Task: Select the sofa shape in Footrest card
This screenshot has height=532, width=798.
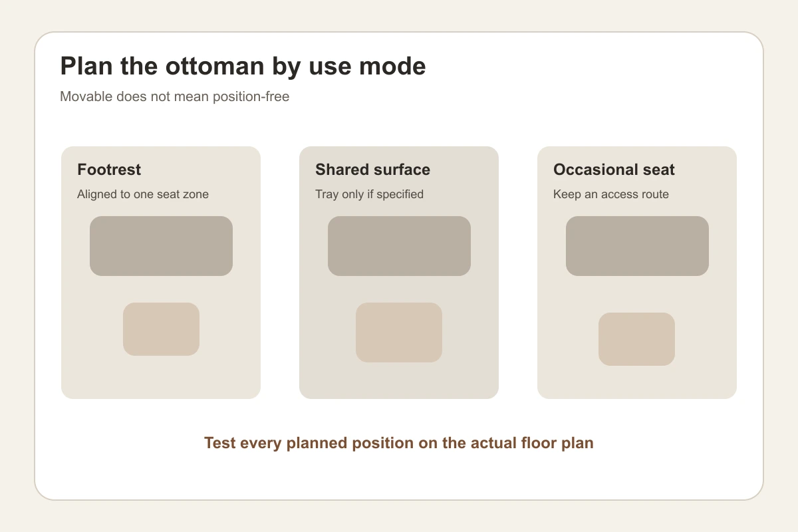Action: (x=161, y=246)
